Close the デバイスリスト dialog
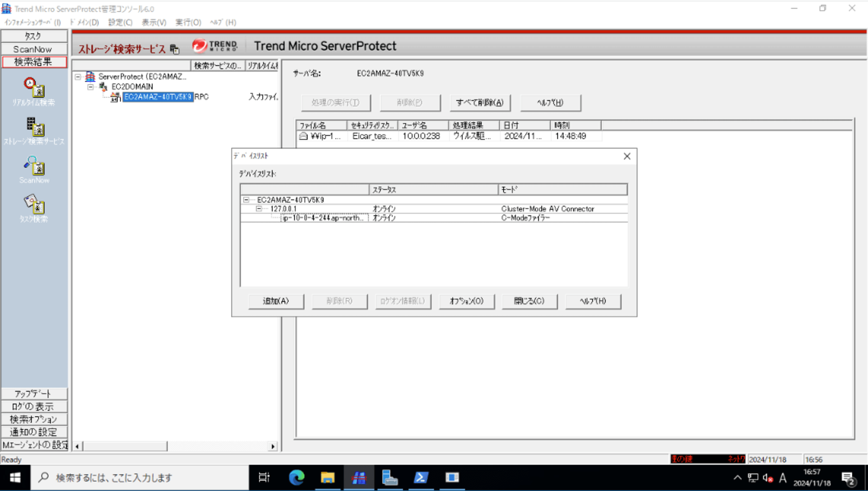The width and height of the screenshot is (868, 491). (627, 156)
